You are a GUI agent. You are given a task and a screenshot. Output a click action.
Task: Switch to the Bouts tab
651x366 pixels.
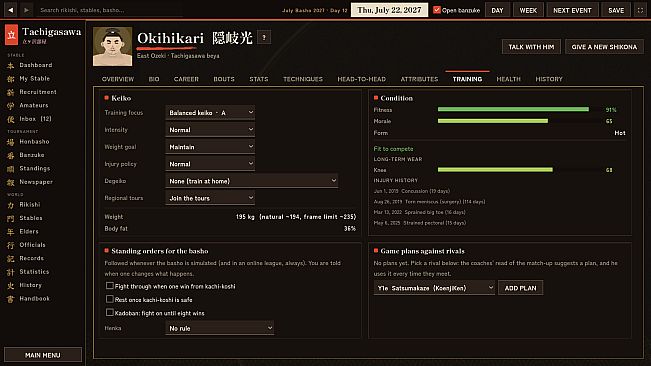(x=224, y=79)
